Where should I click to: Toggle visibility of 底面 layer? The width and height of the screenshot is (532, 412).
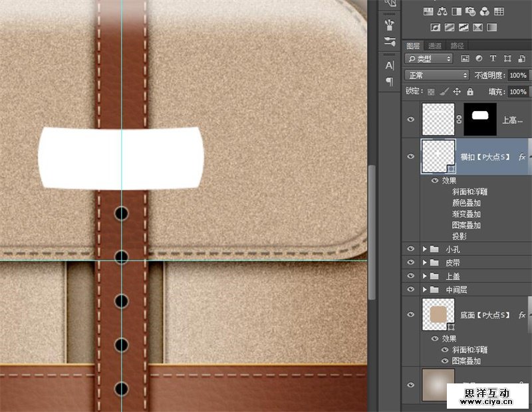411,315
